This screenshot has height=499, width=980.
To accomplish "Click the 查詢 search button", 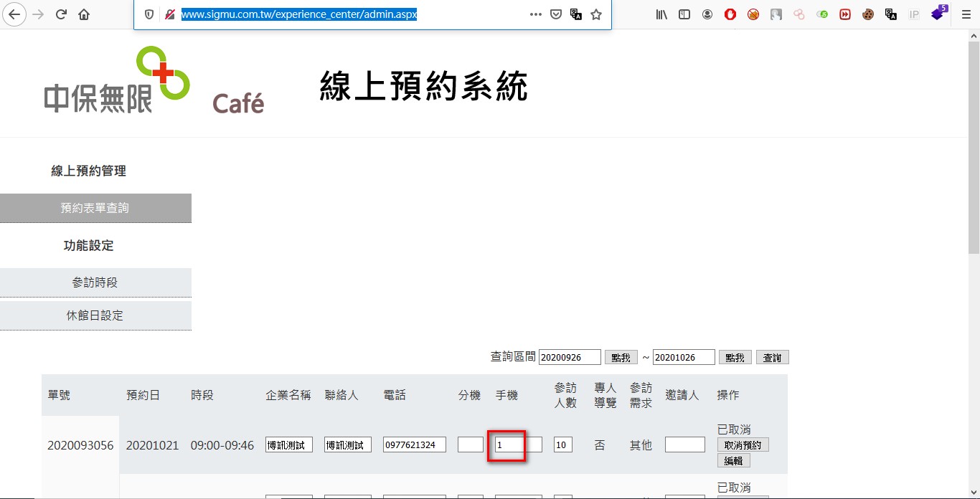I will (x=773, y=357).
